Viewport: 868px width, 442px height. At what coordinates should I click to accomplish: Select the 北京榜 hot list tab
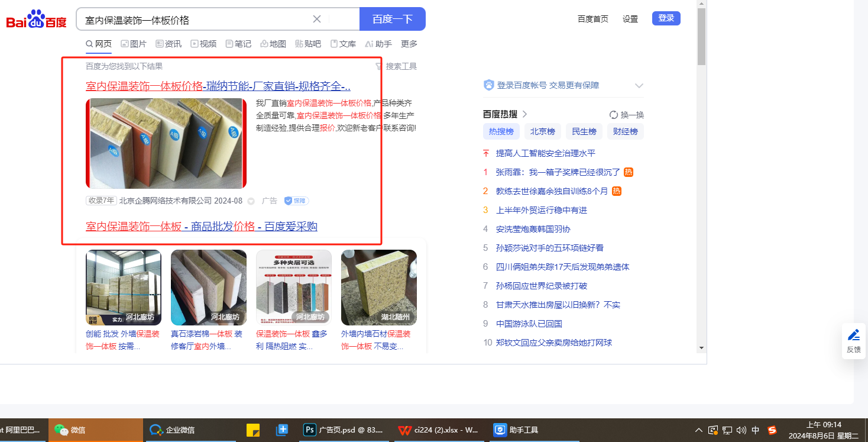click(543, 131)
